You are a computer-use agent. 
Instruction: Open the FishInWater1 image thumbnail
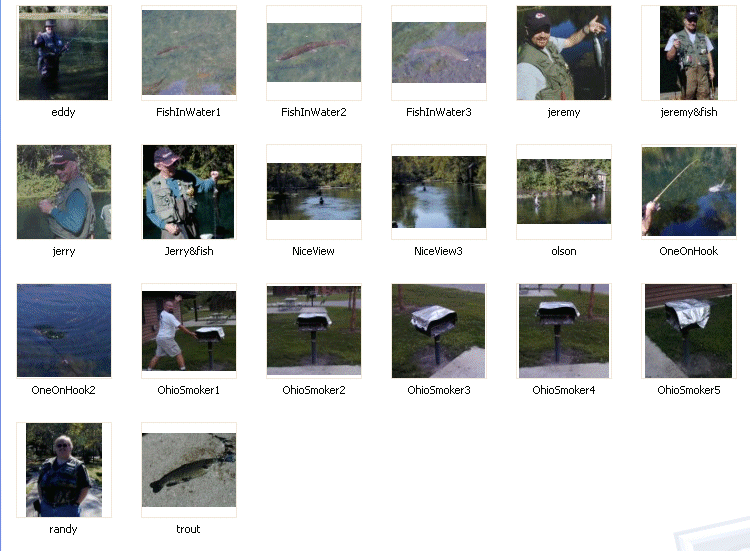189,53
